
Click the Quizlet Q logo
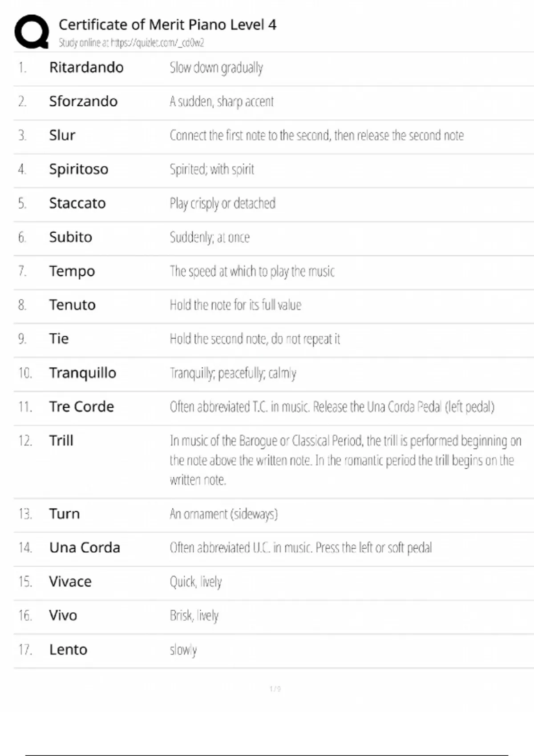pyautogui.click(x=32, y=32)
